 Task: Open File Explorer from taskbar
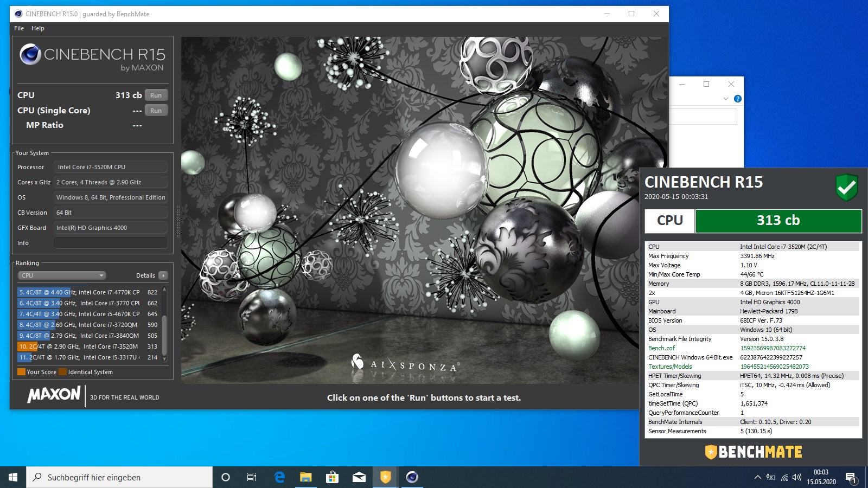point(306,477)
